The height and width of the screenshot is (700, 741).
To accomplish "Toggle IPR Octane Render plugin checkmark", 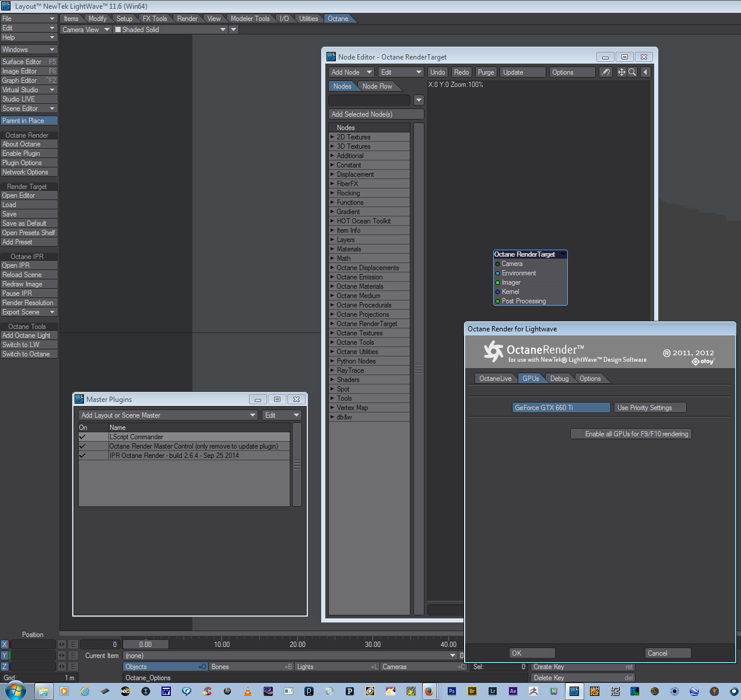I will click(82, 456).
